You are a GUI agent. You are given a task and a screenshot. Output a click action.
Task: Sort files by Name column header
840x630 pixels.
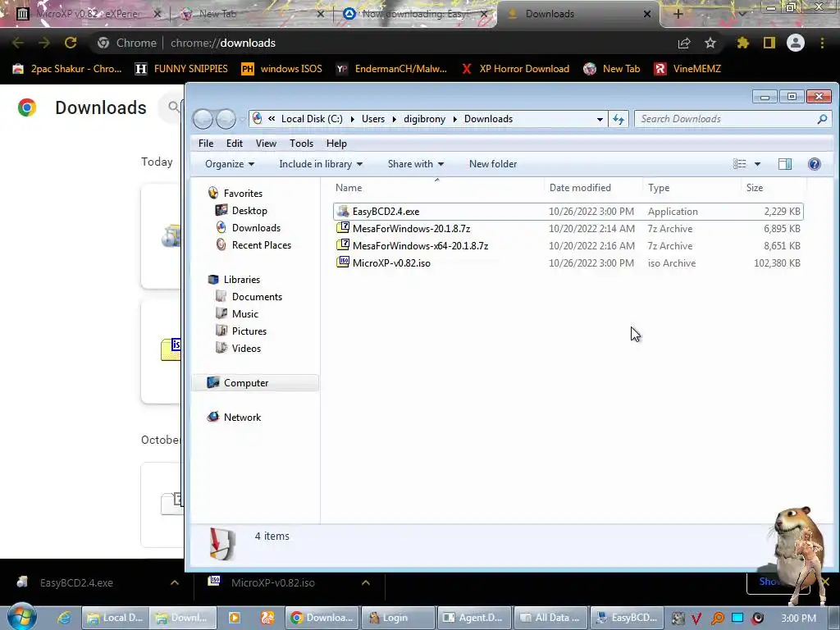(x=437, y=188)
